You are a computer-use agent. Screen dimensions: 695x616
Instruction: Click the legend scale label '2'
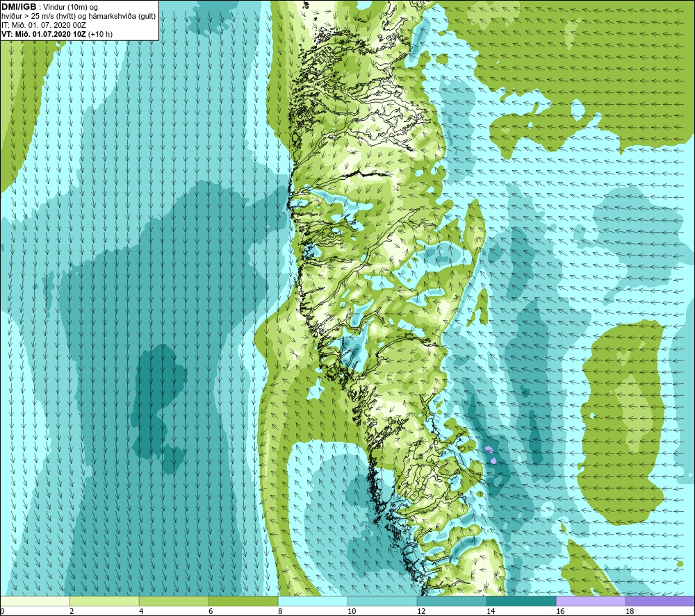tap(72, 612)
